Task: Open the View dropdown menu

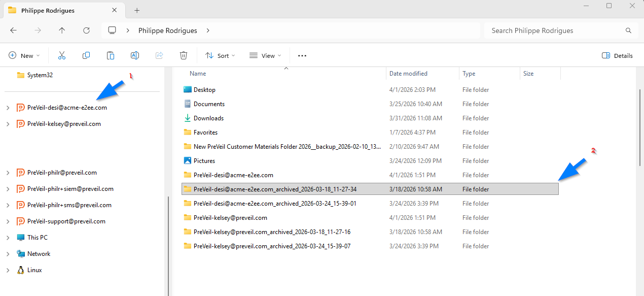Action: 265,55
